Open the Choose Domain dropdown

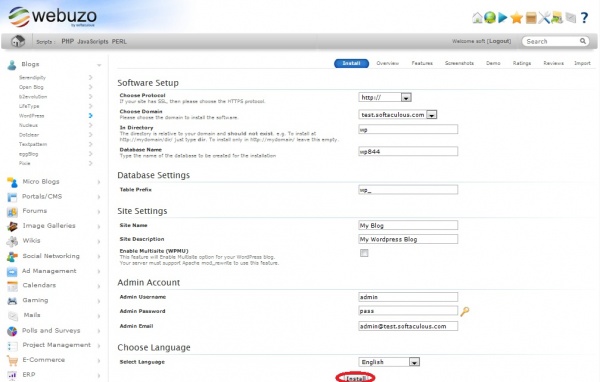[398, 114]
